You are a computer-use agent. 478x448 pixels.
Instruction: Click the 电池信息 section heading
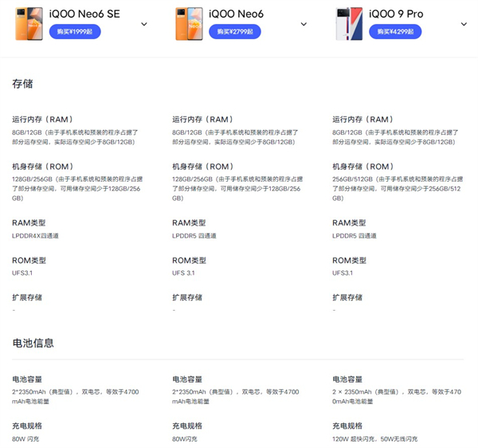(x=33, y=343)
